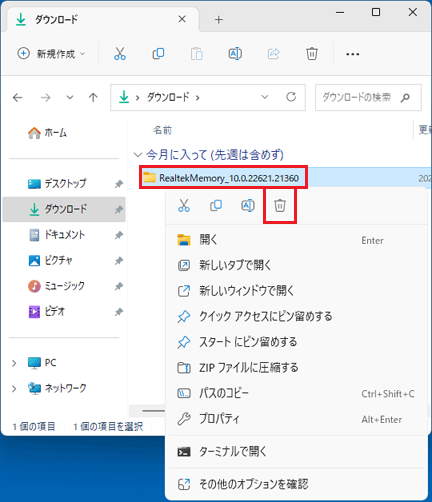The image size is (432, 502).
Task: Select ネットワーク in the navigation pane
Action: 57,389
